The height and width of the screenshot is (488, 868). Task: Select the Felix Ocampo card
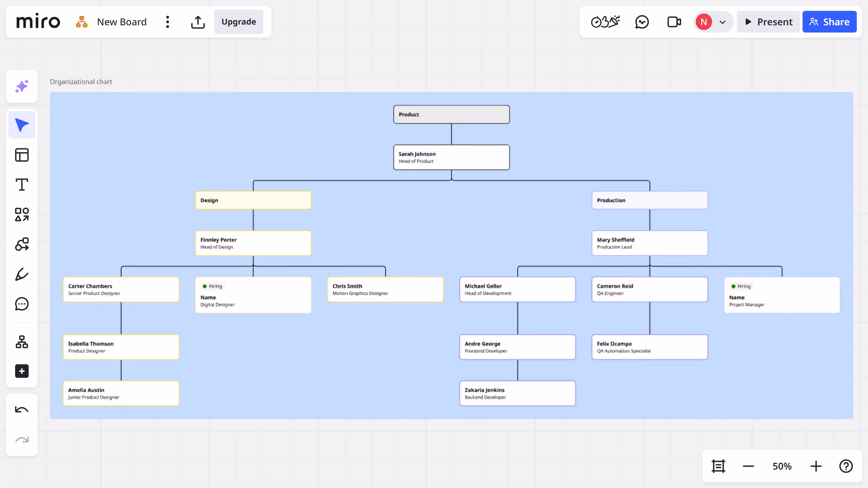[x=650, y=347]
